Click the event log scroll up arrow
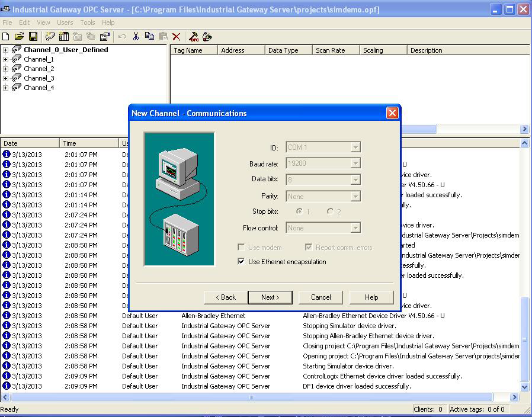Image resolution: width=532 pixels, height=417 pixels. pyautogui.click(x=524, y=143)
